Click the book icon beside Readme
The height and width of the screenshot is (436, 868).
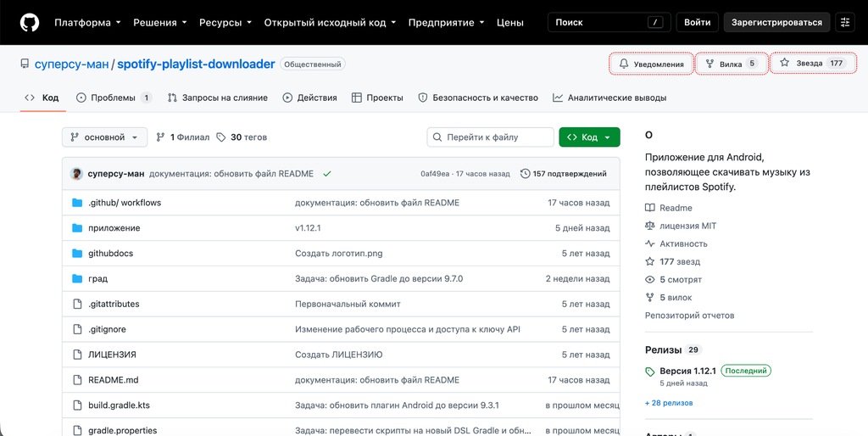click(x=650, y=208)
